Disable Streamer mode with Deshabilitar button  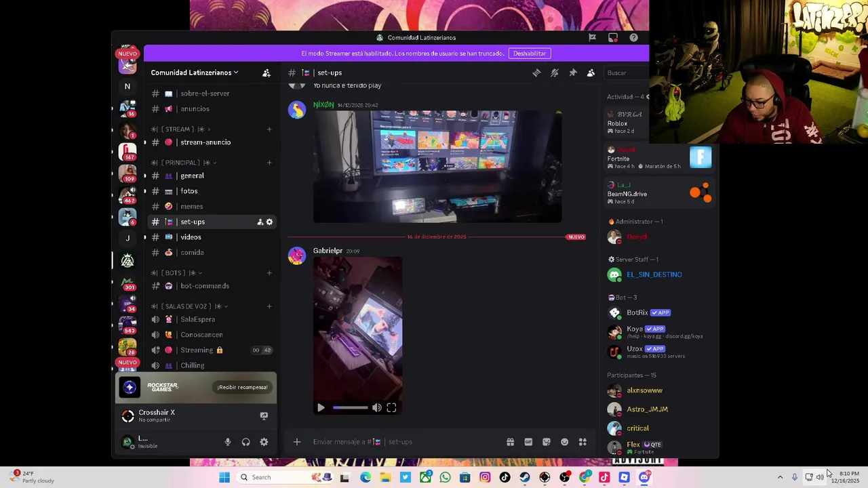tap(529, 54)
